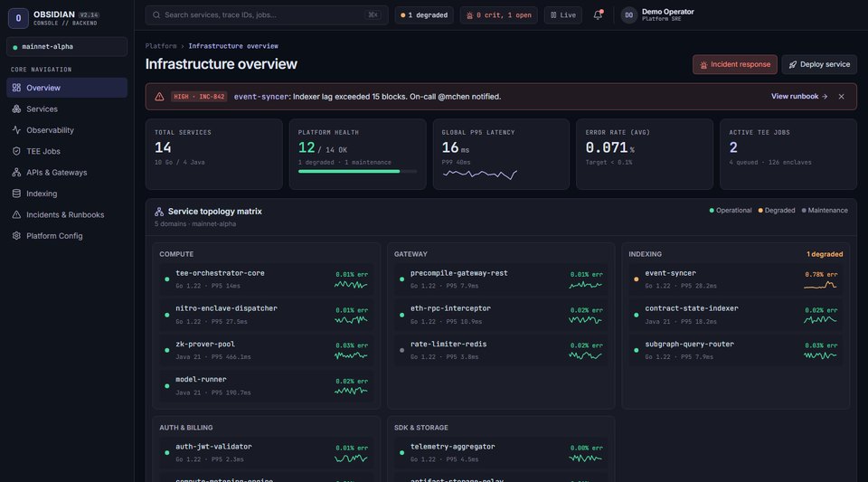Click the 1 degraded status pill
The image size is (868, 482).
point(424,15)
